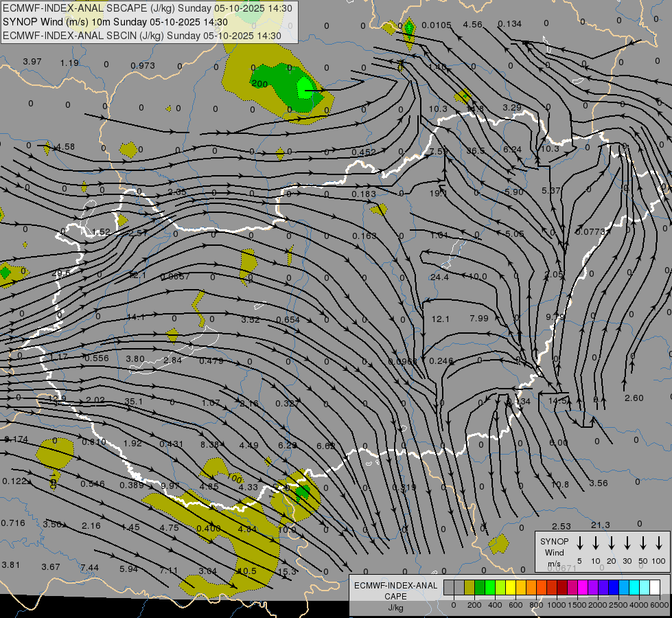Select the SBCAPE layer title line

[147, 8]
